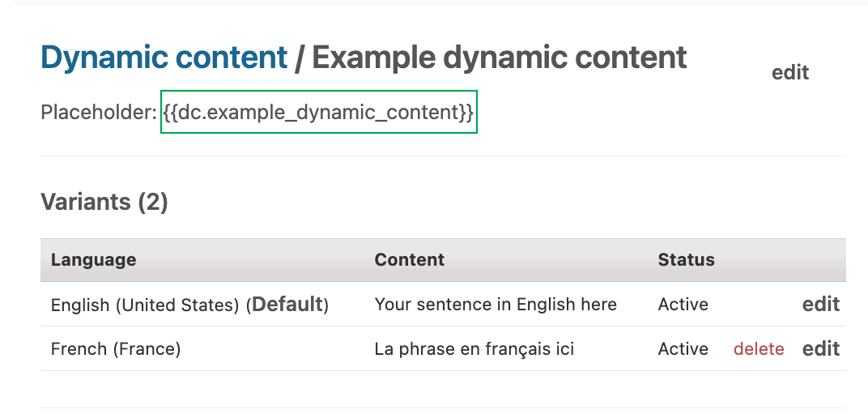This screenshot has width=868, height=414.
Task: Click Active status in French row
Action: click(x=683, y=348)
